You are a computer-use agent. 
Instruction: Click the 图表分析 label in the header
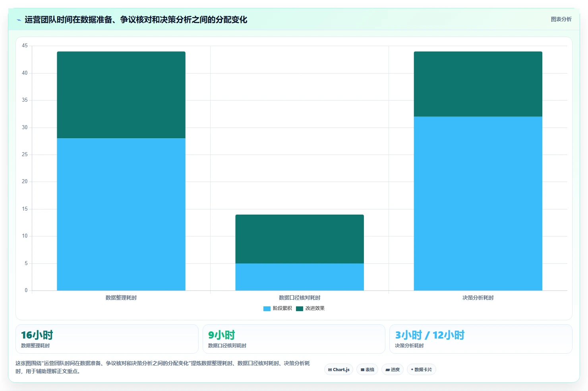coord(561,19)
